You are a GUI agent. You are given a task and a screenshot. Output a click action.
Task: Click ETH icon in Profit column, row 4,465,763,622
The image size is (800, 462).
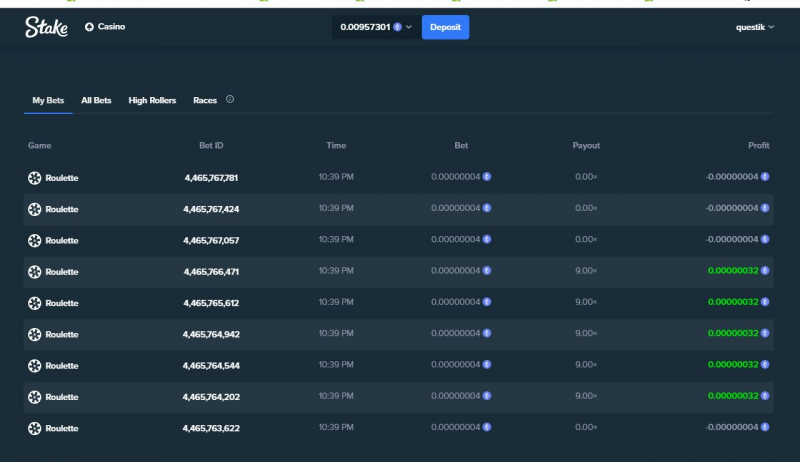(765, 427)
